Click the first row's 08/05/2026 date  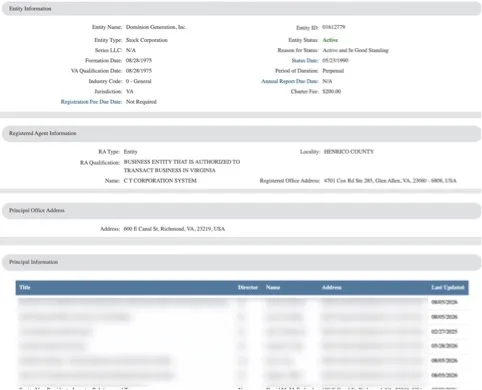point(444,302)
